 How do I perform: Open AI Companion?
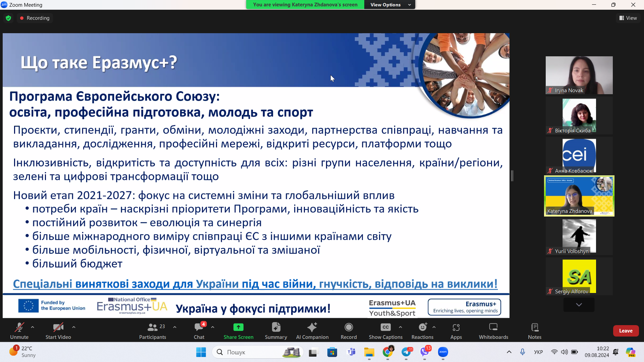(312, 330)
